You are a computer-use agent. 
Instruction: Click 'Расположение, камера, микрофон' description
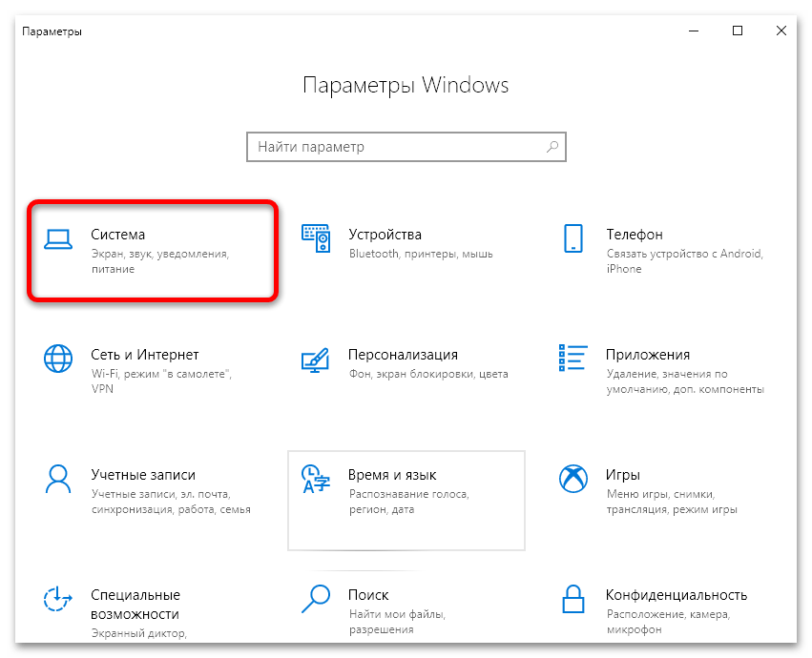[x=668, y=622]
